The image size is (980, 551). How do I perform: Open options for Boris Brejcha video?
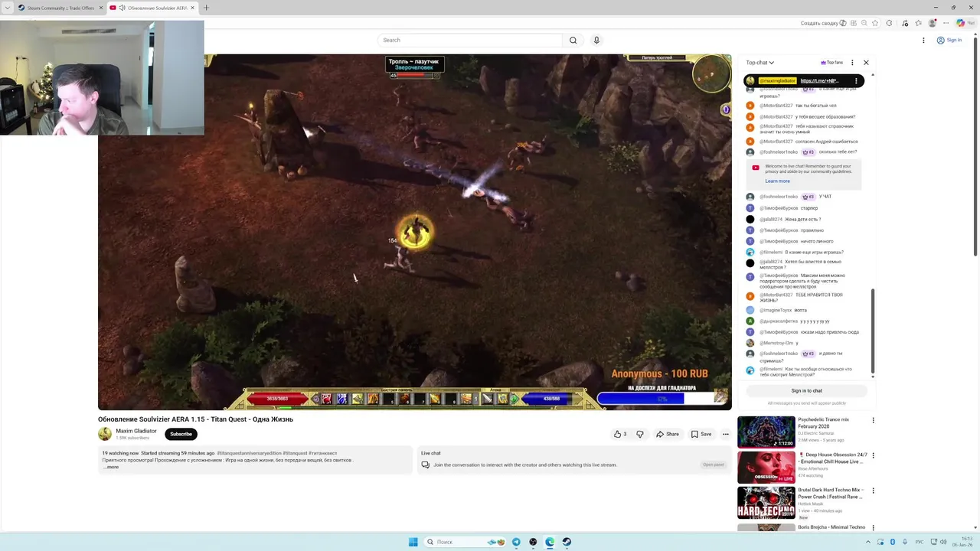[873, 527]
